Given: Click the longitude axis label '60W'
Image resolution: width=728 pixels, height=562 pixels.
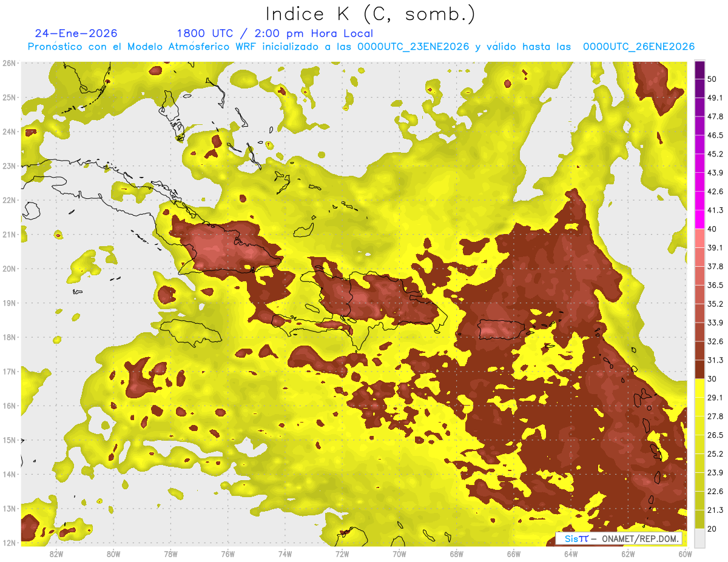Looking at the screenshot, I should coord(685,554).
